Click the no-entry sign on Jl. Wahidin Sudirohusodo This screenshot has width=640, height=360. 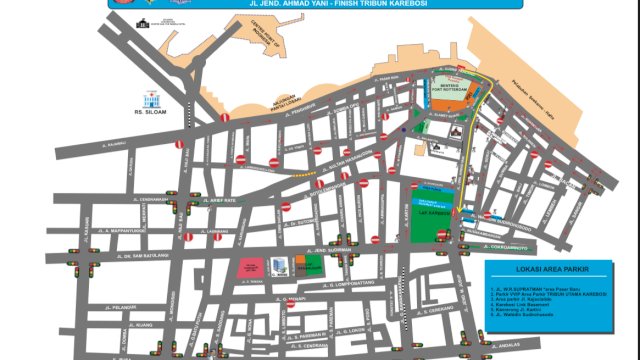[x=487, y=215]
